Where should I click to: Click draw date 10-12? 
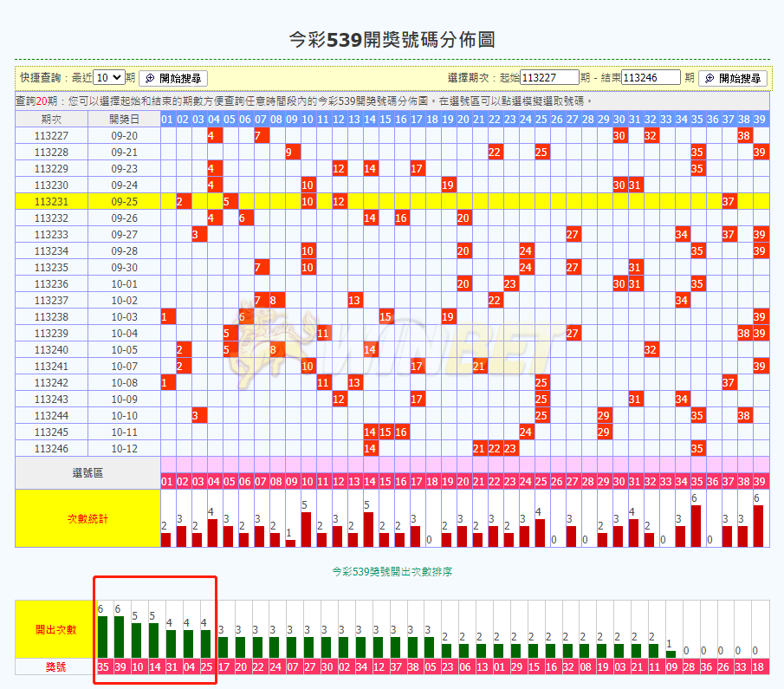pyautogui.click(x=124, y=448)
